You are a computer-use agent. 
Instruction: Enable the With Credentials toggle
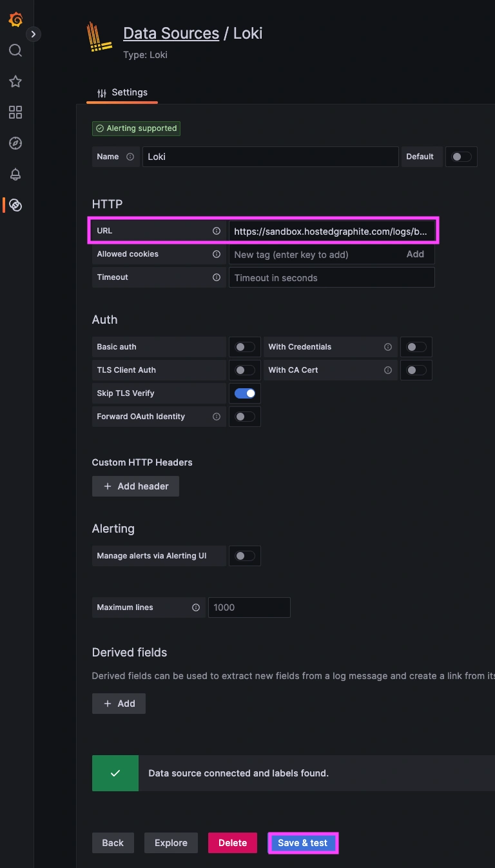click(416, 347)
